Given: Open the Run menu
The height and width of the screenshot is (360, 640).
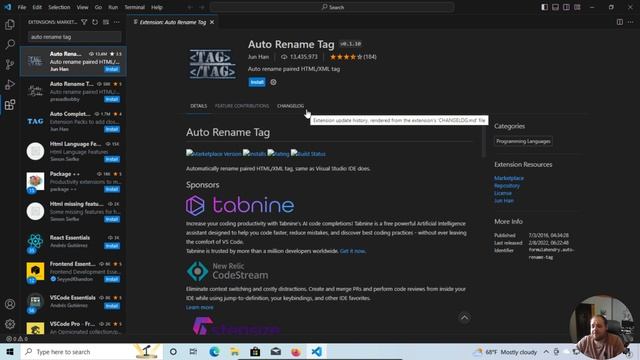Looking at the screenshot, I should [113, 7].
